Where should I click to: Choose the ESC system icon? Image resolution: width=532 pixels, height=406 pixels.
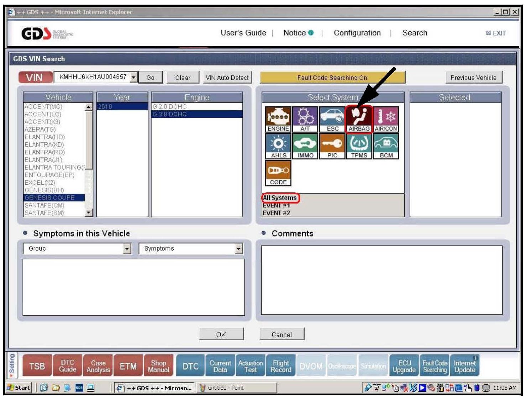pyautogui.click(x=332, y=119)
